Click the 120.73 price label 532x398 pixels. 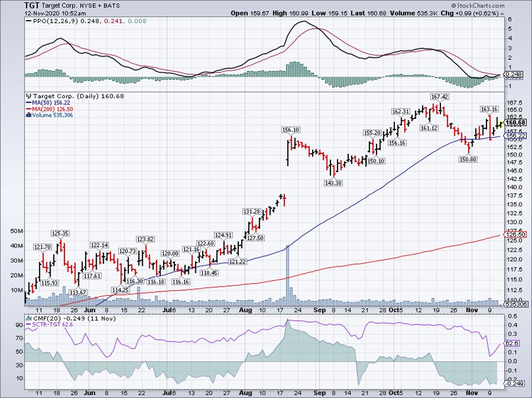click(x=128, y=251)
